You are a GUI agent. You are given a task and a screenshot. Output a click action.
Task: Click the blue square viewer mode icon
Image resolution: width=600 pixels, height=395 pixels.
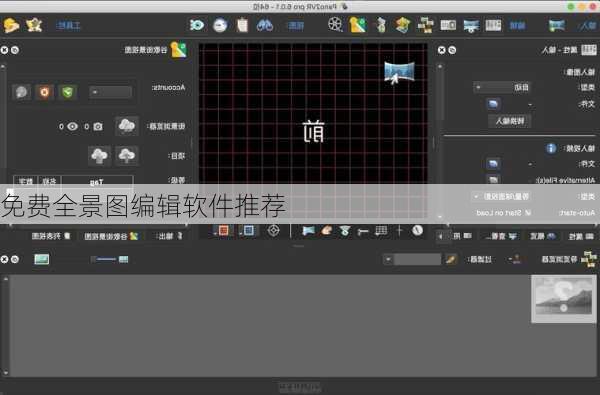248,230
